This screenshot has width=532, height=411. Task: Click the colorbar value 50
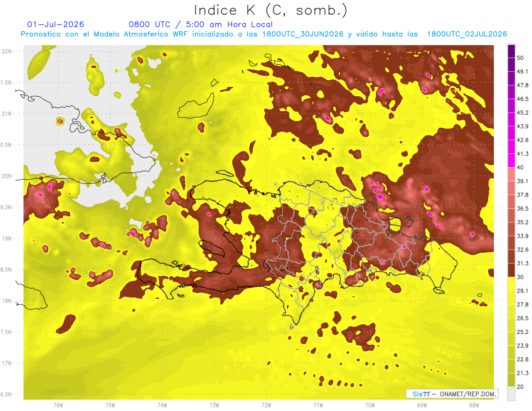pos(520,58)
